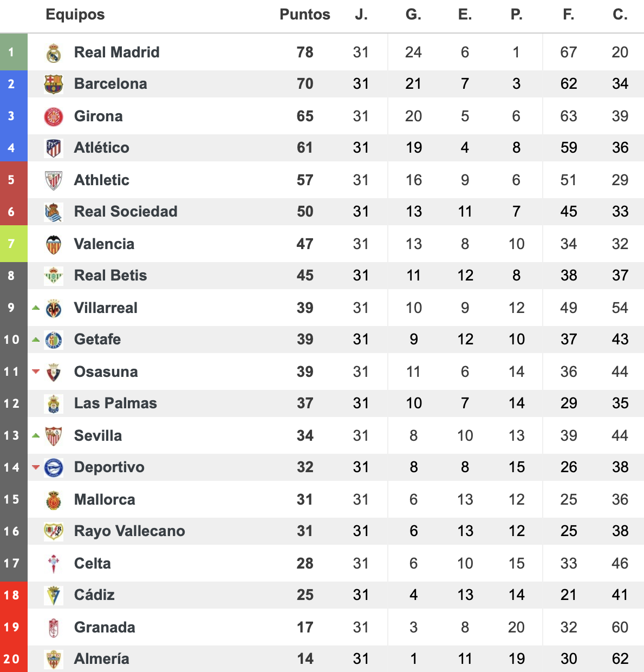Click the Real Betis green badge

point(54,276)
